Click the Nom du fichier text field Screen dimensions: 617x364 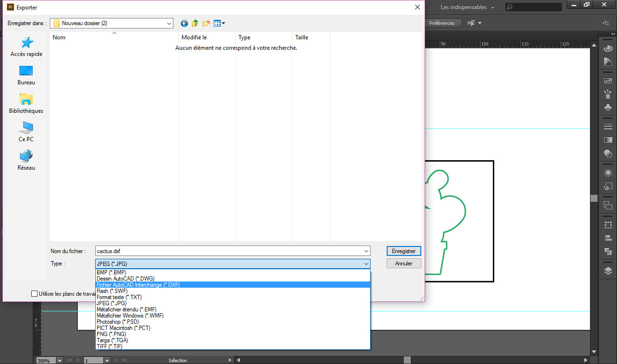coord(227,251)
